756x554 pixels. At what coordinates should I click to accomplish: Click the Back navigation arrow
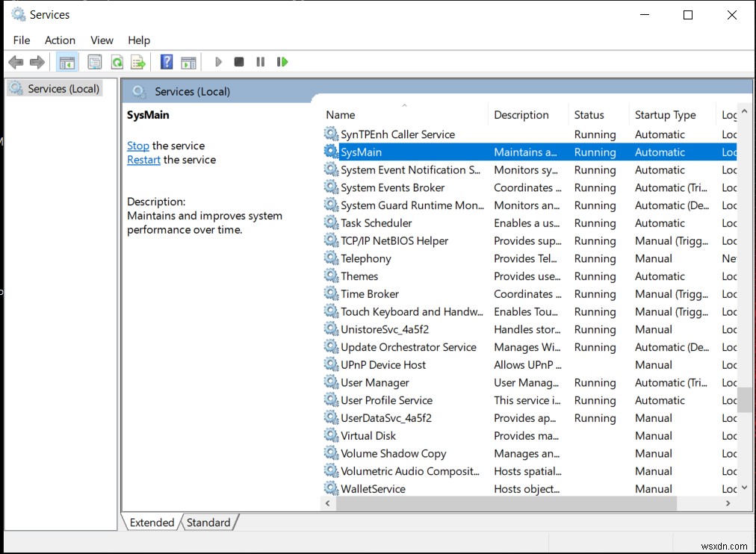click(15, 62)
